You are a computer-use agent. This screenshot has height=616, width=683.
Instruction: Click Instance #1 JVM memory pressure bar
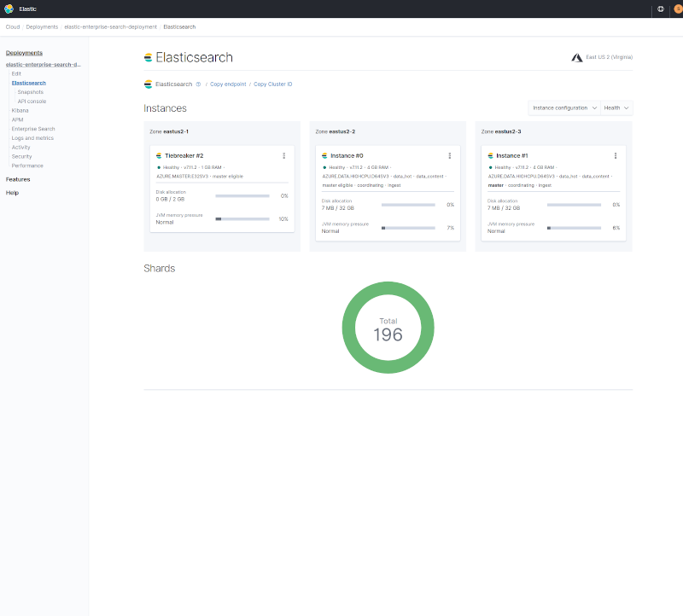[574, 228]
